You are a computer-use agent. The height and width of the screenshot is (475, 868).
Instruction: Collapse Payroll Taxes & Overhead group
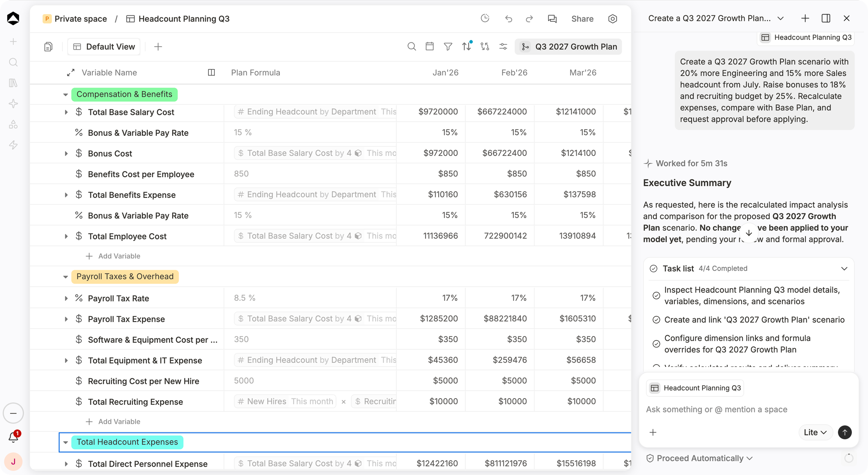click(65, 277)
